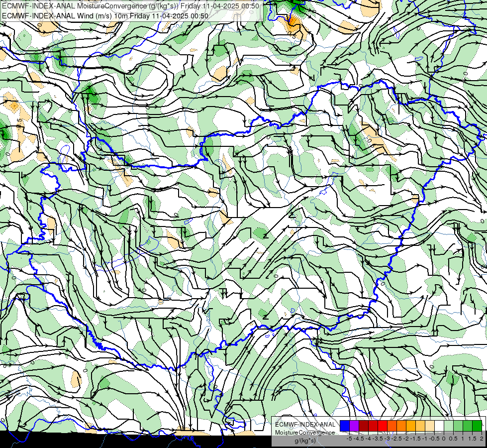Pick the orange swatch between -2.5 and -2
The image size is (487, 448).
click(401, 426)
